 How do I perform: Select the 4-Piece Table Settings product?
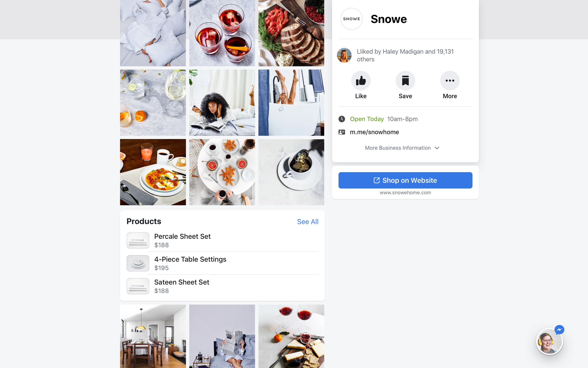pyautogui.click(x=222, y=263)
